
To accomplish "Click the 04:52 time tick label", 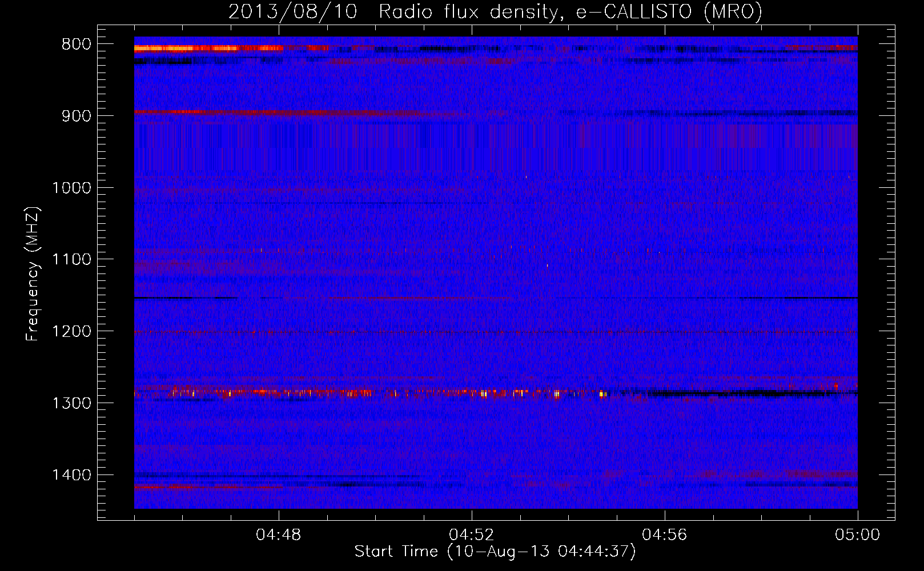I will (x=472, y=535).
